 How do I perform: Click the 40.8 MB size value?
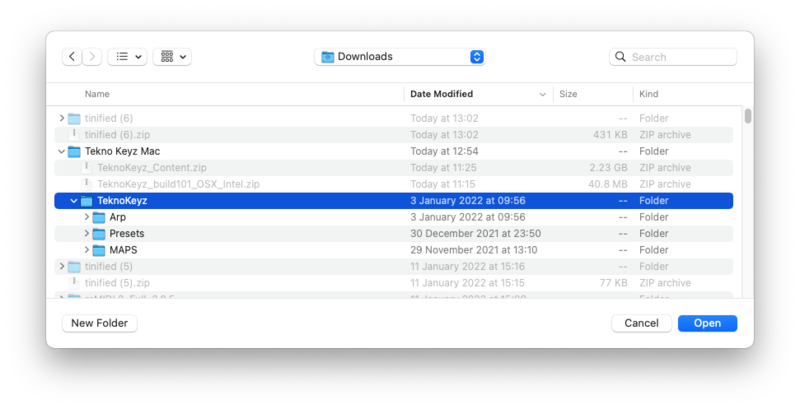608,184
